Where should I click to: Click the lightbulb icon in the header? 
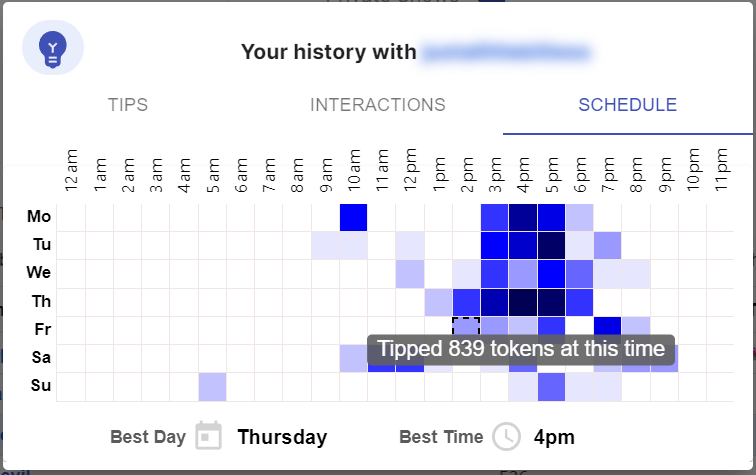(52, 47)
